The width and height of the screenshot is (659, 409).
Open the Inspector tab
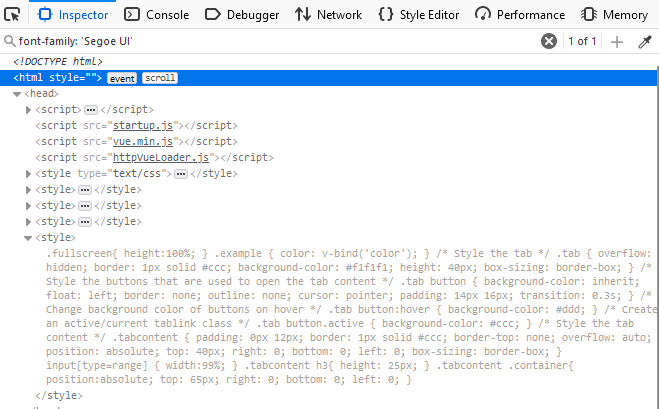point(73,15)
